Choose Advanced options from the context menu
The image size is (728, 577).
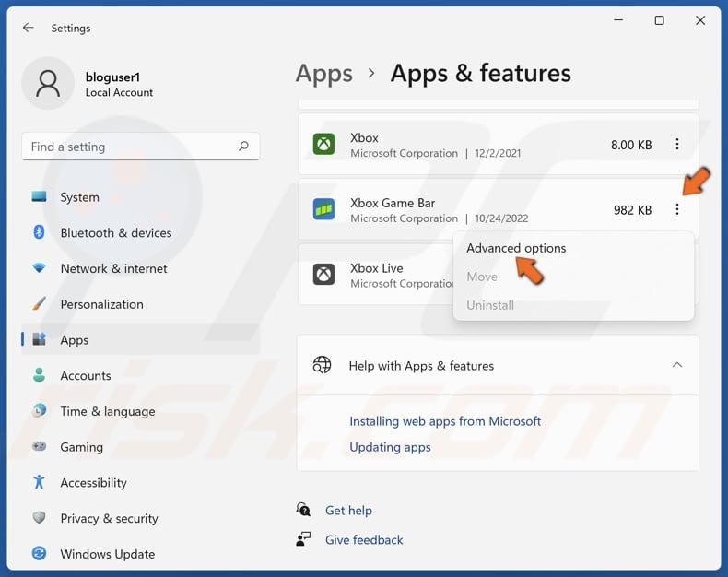point(516,248)
